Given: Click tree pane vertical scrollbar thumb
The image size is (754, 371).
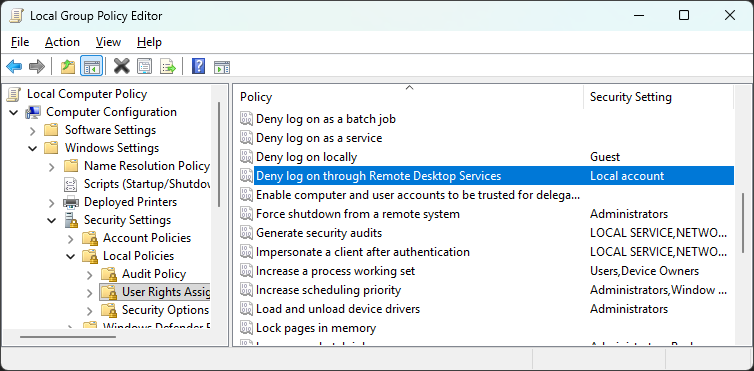Looking at the screenshot, I should coord(219,154).
